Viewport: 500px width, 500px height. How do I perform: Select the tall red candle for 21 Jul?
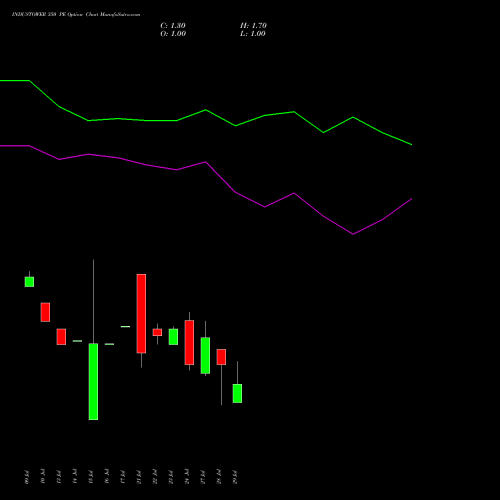pos(141,313)
